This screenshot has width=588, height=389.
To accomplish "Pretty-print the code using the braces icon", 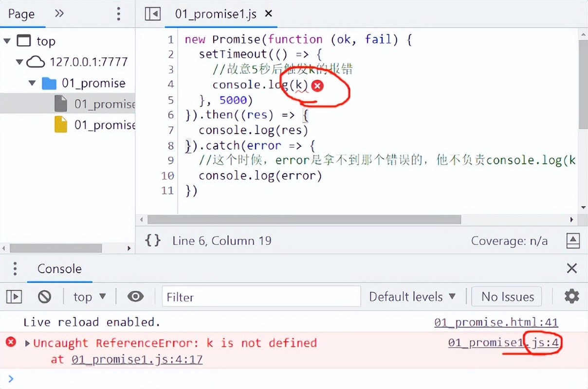I will 152,240.
